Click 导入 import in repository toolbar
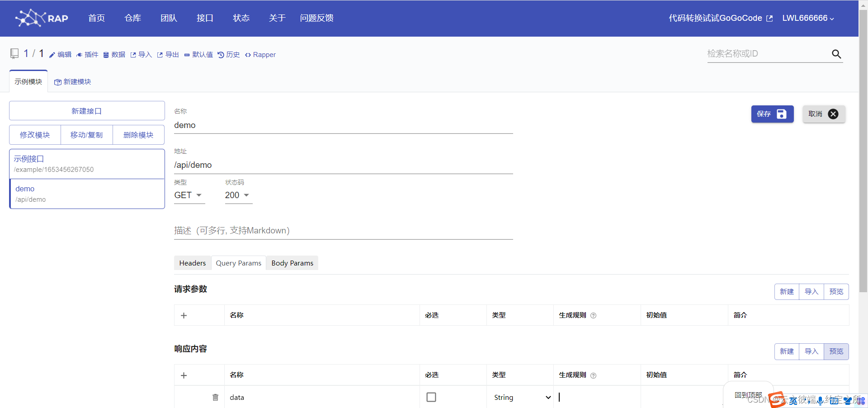This screenshot has height=408, width=868. point(141,55)
